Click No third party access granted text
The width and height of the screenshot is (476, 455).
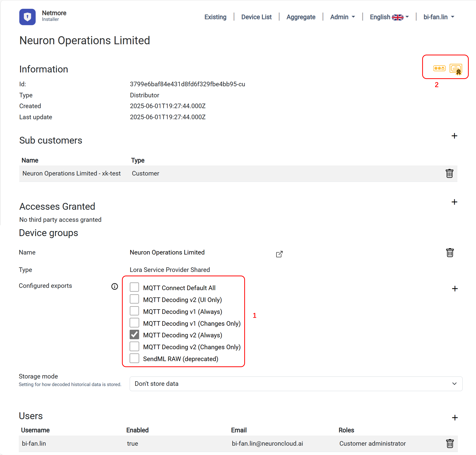click(60, 220)
